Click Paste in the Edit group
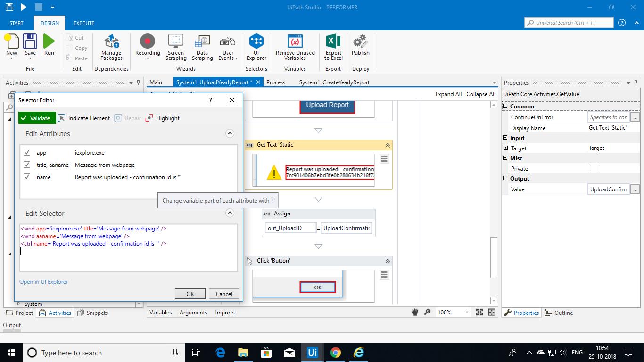644x362 pixels. click(77, 58)
